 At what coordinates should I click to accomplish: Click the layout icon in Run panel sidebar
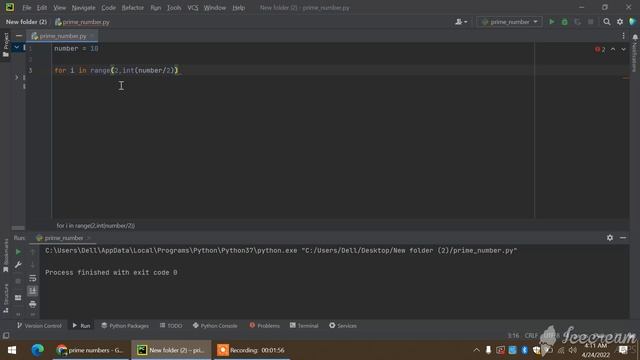pyautogui.click(x=18, y=298)
